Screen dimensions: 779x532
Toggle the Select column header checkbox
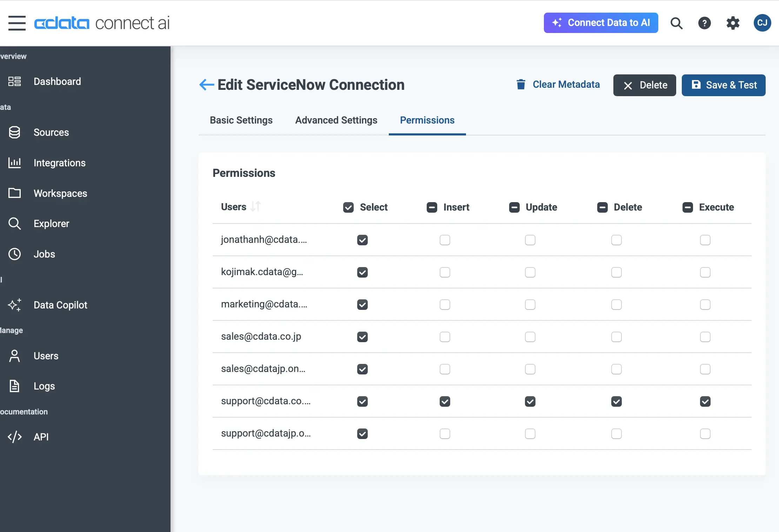coord(348,207)
